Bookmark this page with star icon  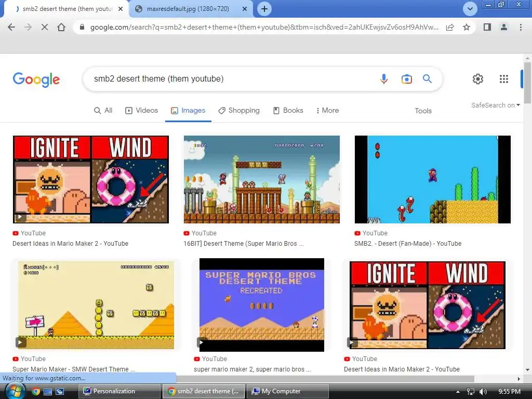(467, 27)
